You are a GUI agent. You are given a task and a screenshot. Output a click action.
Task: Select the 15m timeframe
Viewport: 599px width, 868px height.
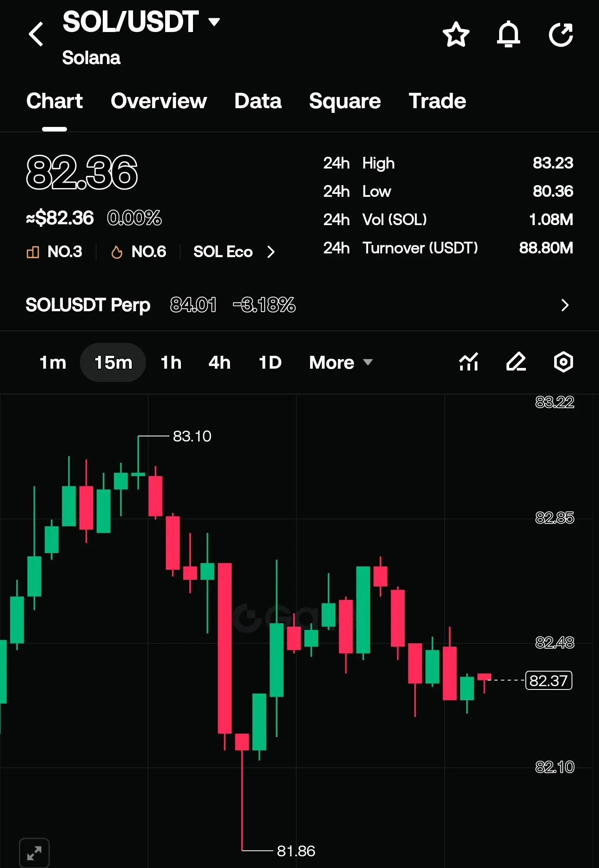113,362
